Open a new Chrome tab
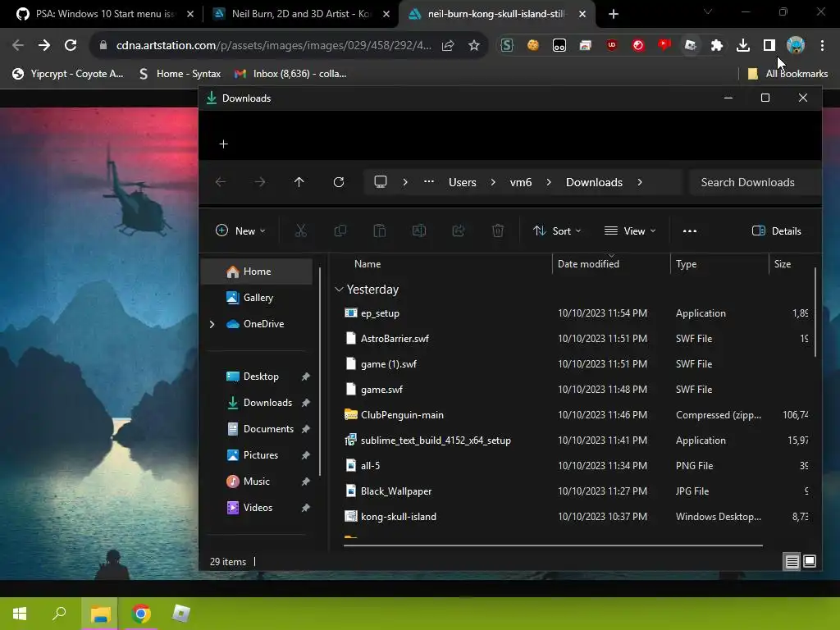Image resolution: width=840 pixels, height=630 pixels. tap(614, 14)
